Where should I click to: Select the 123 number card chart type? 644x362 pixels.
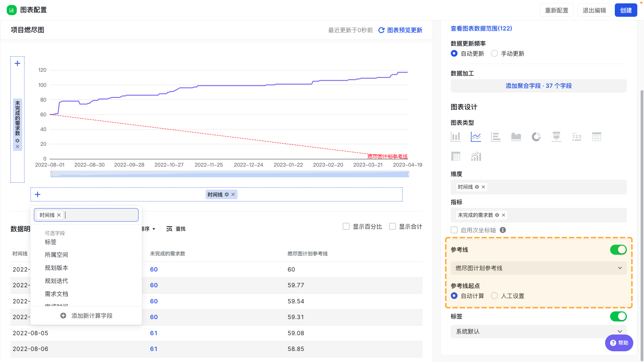point(577,137)
